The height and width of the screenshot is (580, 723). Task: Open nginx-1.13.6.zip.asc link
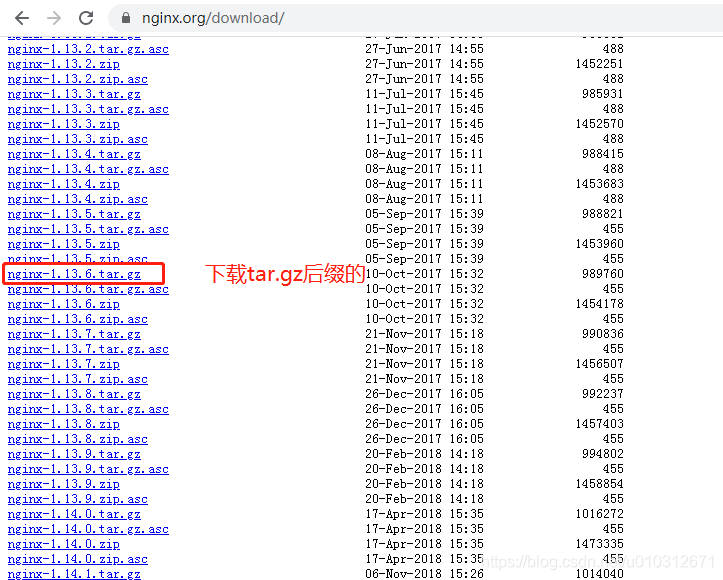point(77,319)
